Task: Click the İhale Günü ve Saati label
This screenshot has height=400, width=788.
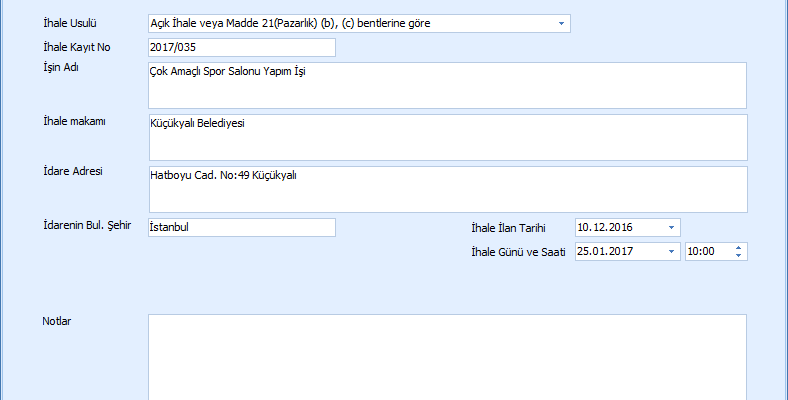Action: tap(517, 252)
